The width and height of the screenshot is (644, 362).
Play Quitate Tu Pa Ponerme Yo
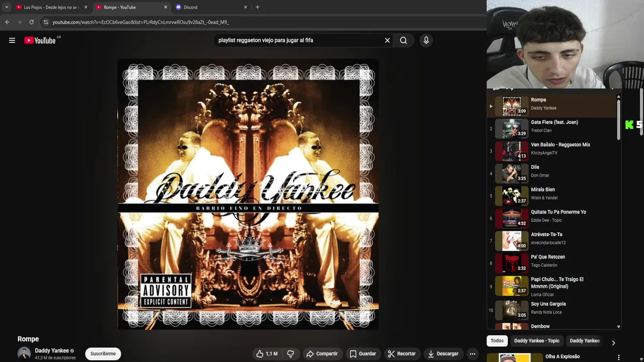click(x=552, y=218)
